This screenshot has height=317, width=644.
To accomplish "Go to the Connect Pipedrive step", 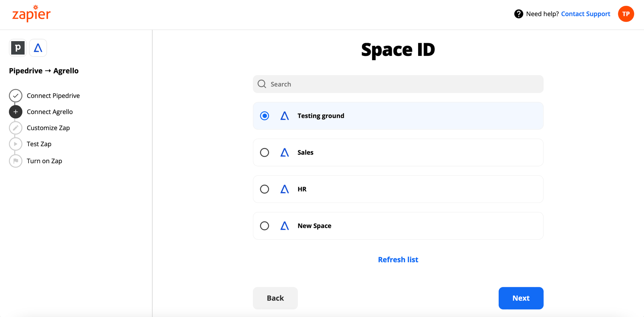I will [53, 96].
